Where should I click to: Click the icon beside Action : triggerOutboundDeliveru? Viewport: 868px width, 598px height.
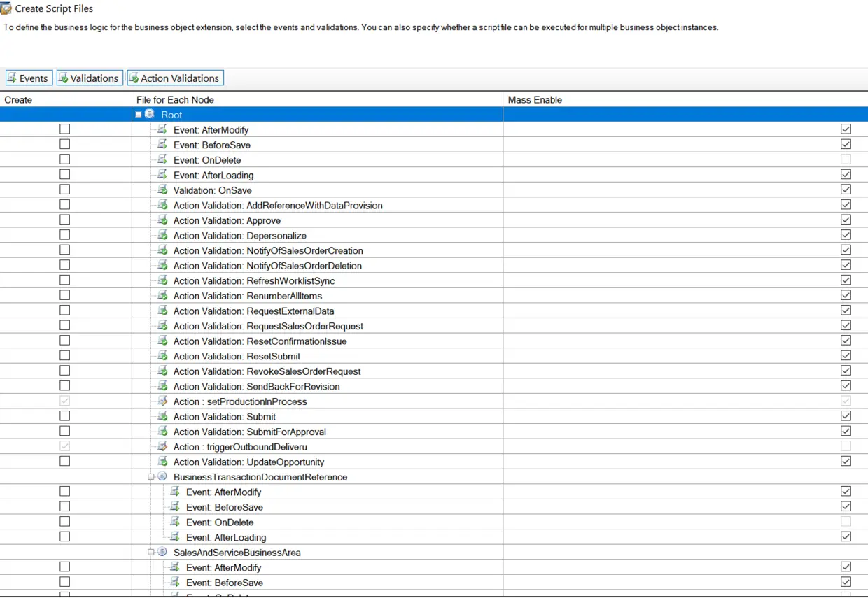[x=162, y=446]
